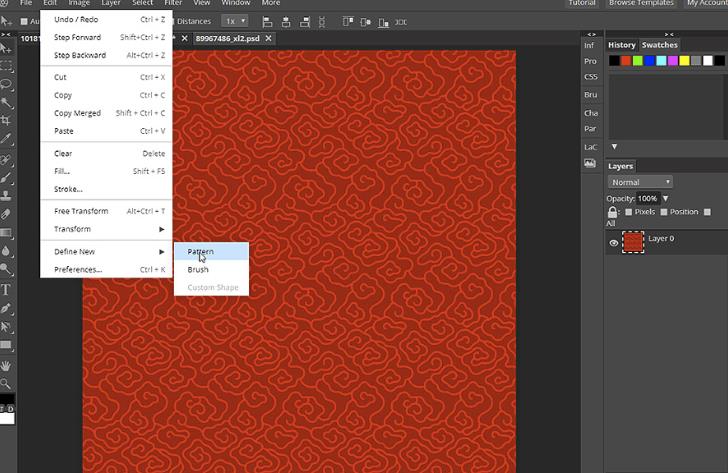Open the Normal blend mode dropdown

click(640, 182)
